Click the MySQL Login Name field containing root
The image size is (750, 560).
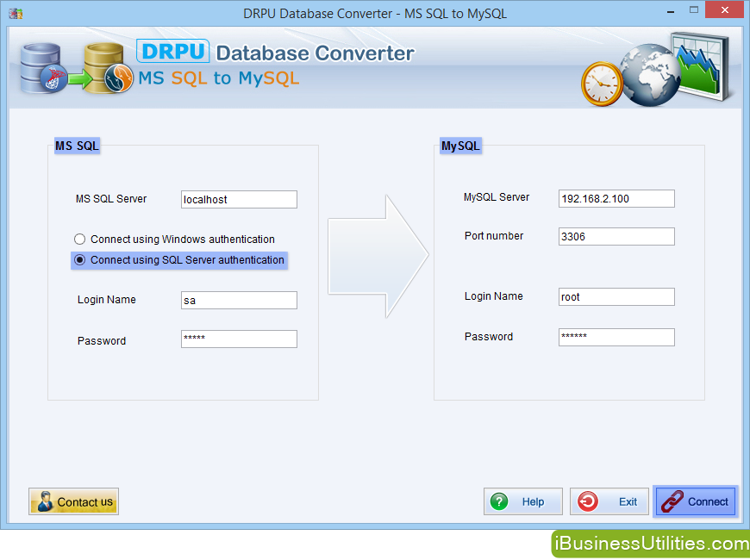(616, 297)
